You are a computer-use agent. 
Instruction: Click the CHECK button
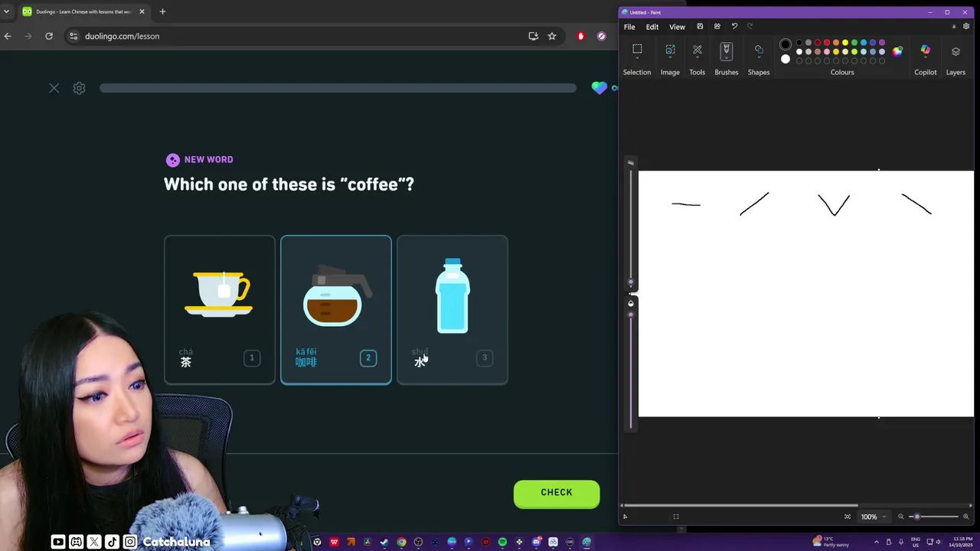[557, 493]
